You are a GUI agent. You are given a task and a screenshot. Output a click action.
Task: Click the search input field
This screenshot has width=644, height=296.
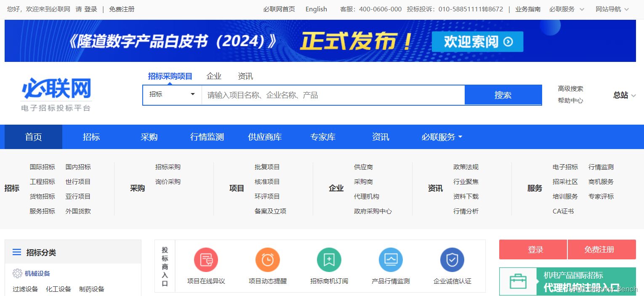coord(333,95)
